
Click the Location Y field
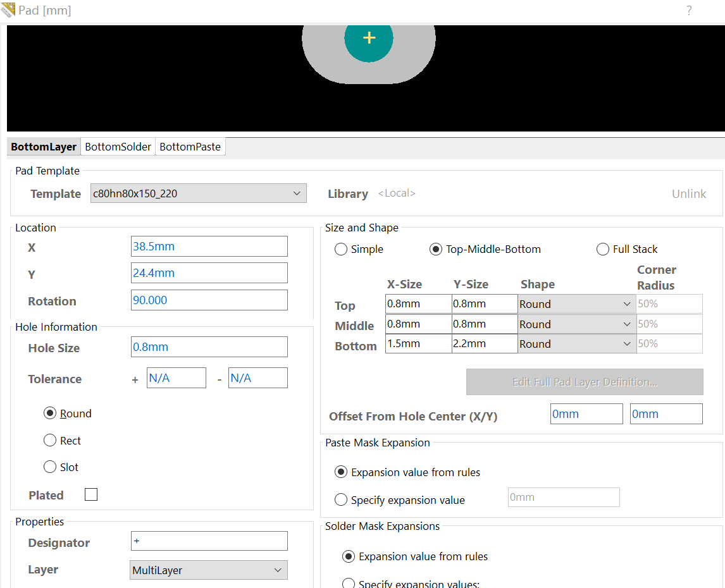click(209, 273)
